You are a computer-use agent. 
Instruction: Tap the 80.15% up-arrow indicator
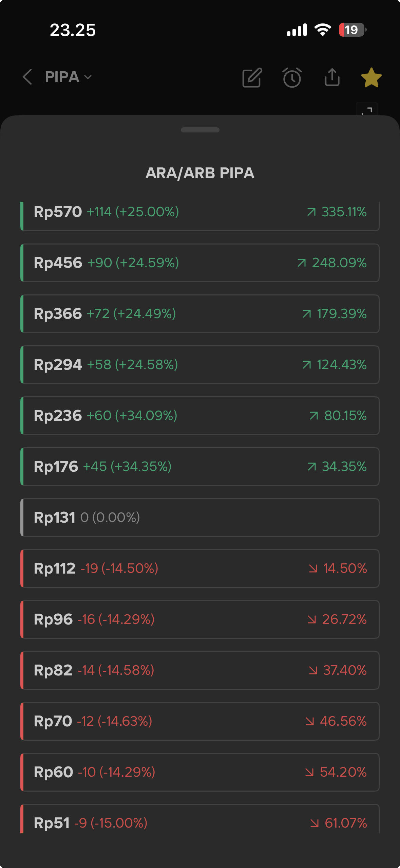coord(338,416)
